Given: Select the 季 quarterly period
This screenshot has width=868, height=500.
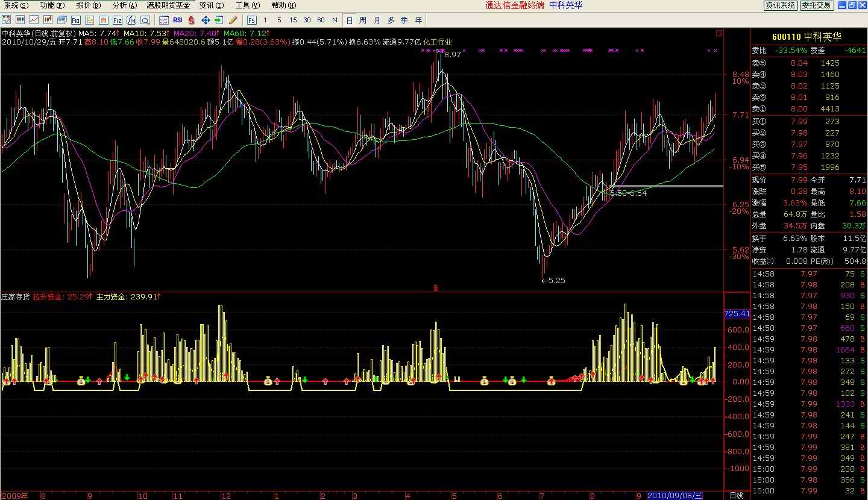Looking at the screenshot, I should pyautogui.click(x=404, y=20).
